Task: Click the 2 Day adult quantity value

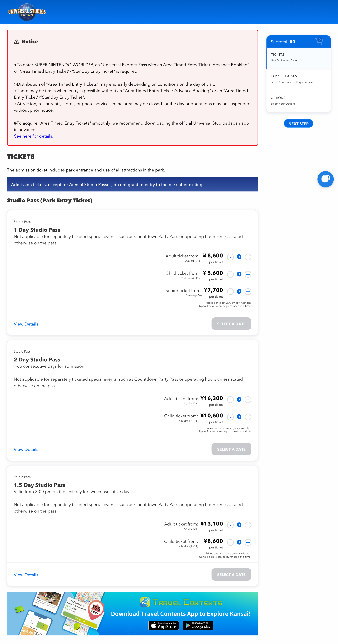Action: pyautogui.click(x=239, y=400)
